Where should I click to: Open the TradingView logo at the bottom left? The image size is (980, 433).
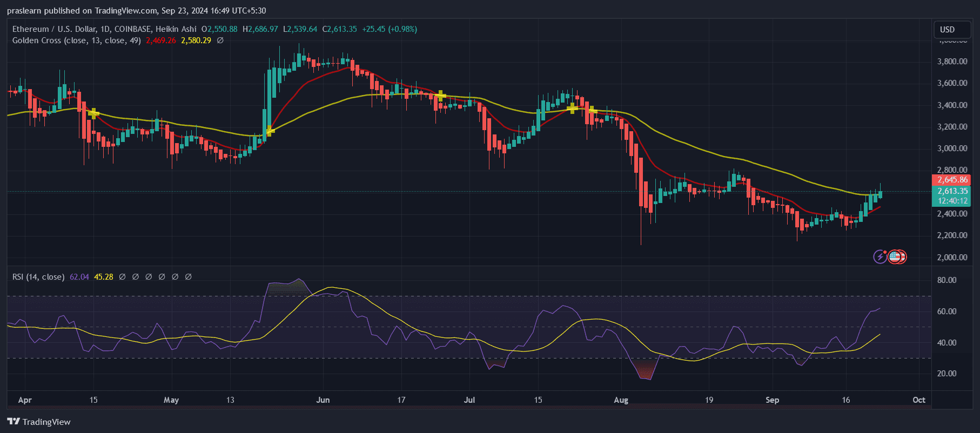coord(39,422)
